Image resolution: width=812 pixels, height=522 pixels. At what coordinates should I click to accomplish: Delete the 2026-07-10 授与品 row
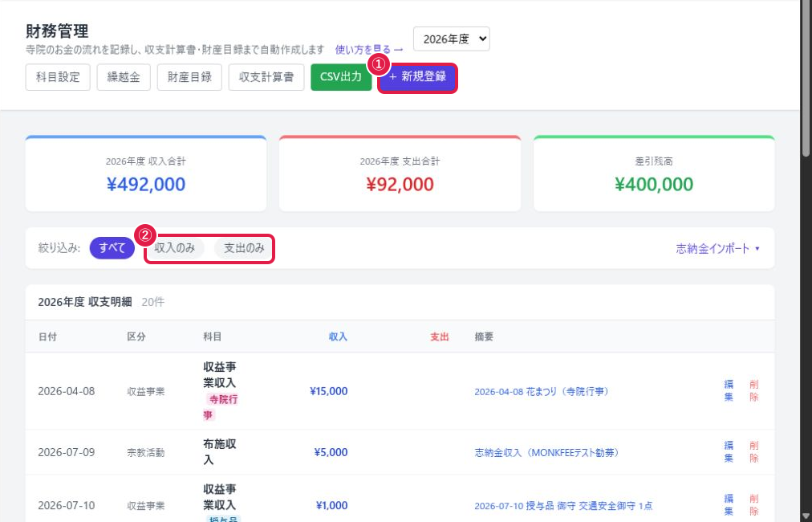754,505
